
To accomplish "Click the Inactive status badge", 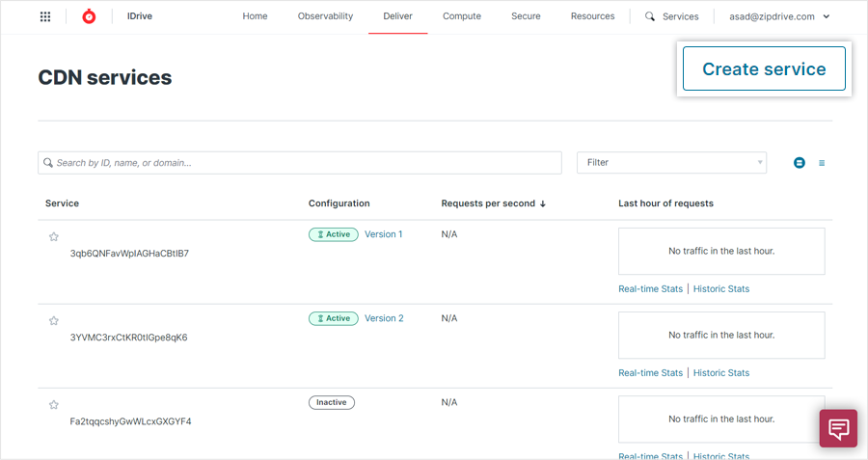I will (x=332, y=402).
